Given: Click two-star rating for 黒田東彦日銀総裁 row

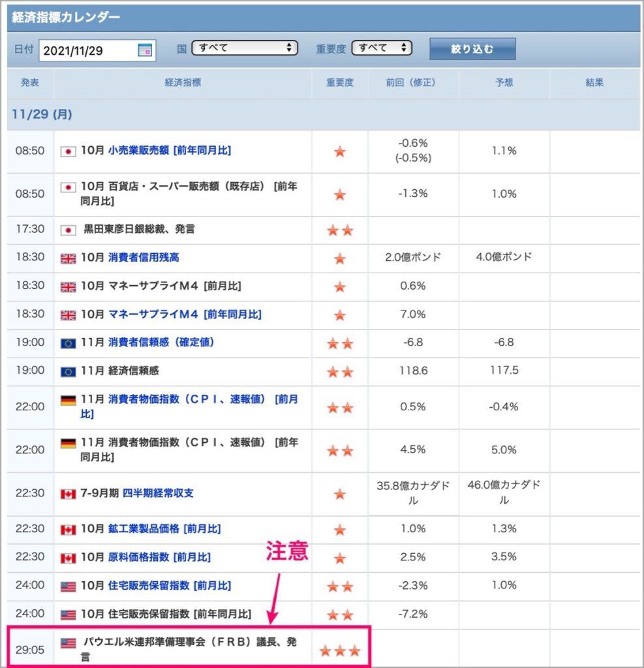Looking at the screenshot, I should [x=340, y=230].
